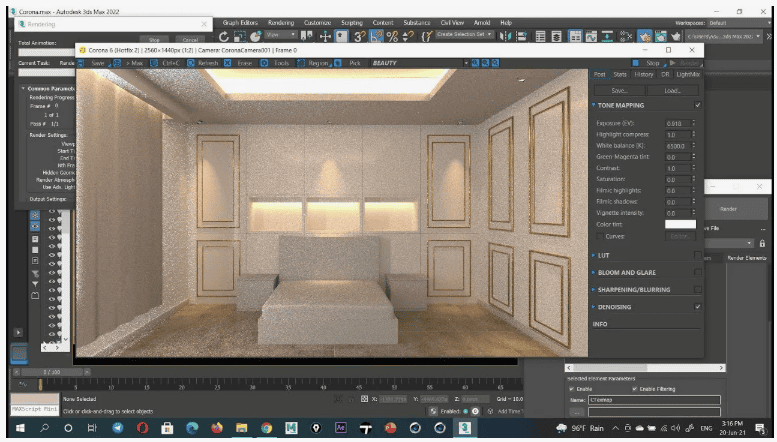The height and width of the screenshot is (442, 777).
Task: Open the Create Selection Set dropdown
Action: click(464, 34)
